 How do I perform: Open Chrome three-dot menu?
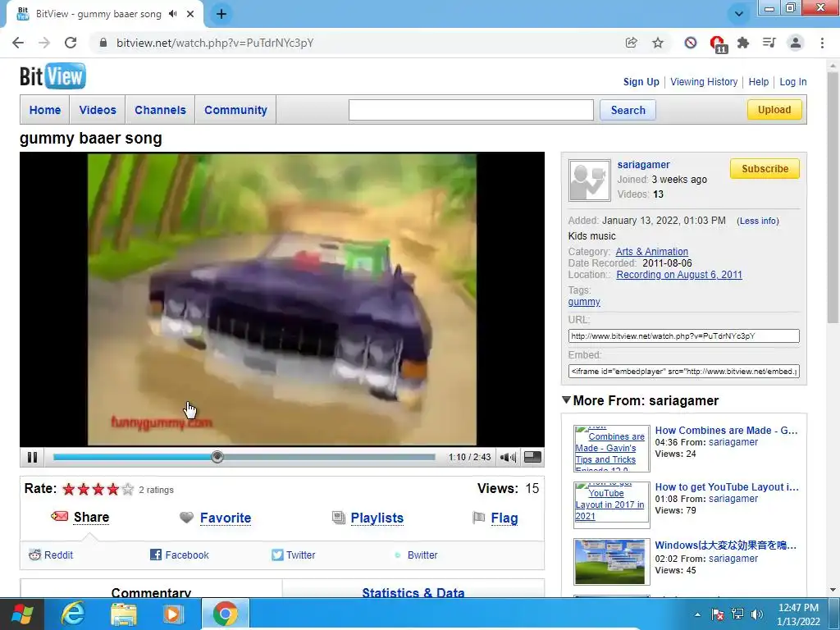pos(822,43)
